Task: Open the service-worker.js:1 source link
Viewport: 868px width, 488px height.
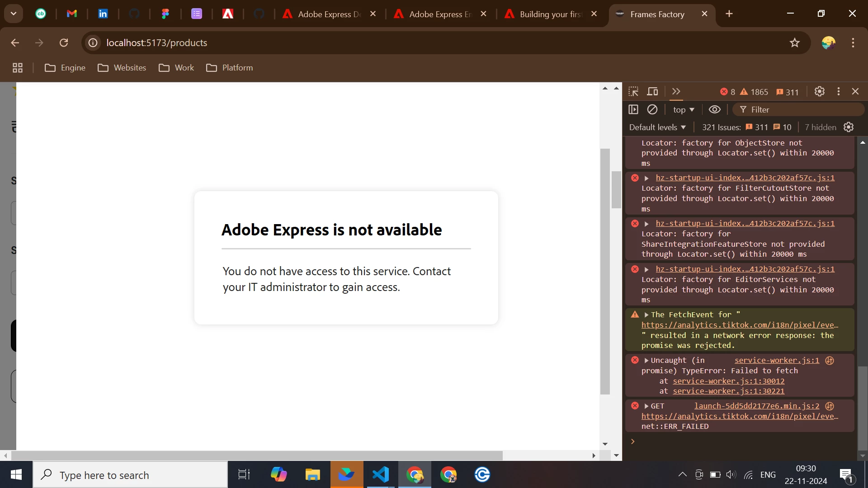Action: click(777, 361)
